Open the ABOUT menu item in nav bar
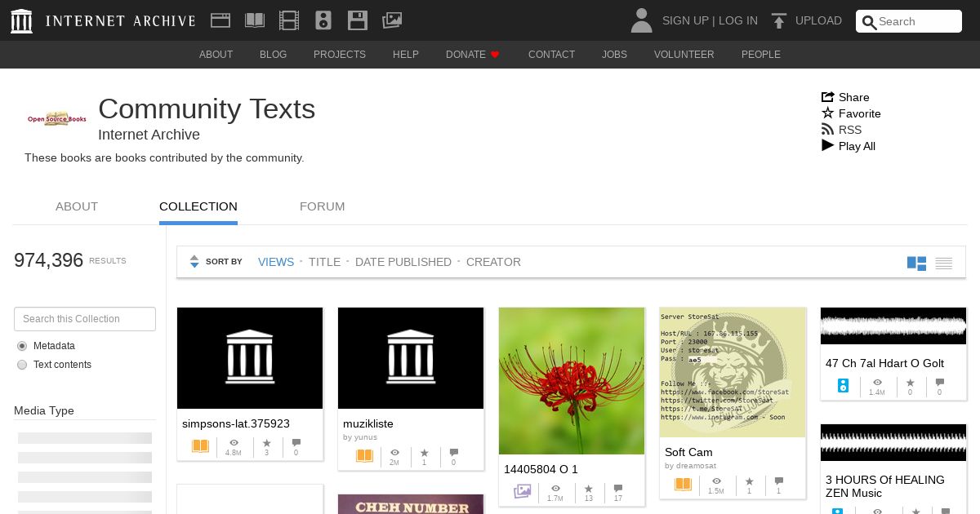 pyautogui.click(x=216, y=55)
